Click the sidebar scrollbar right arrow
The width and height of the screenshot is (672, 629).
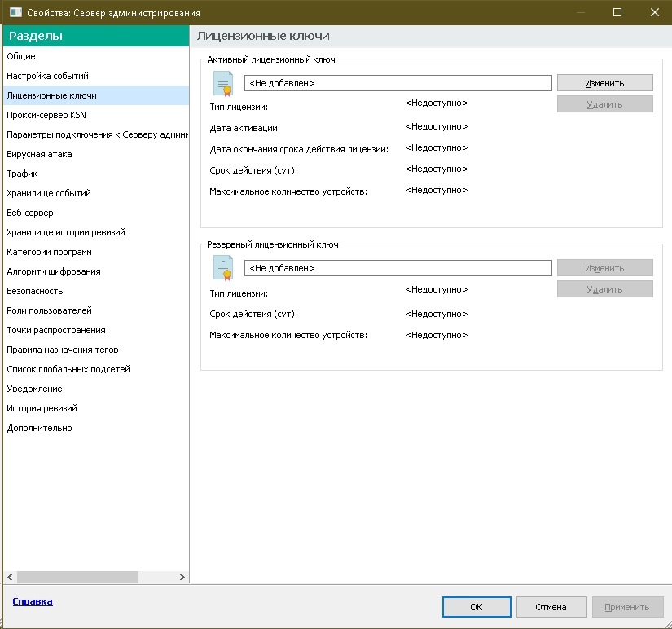pyautogui.click(x=182, y=576)
